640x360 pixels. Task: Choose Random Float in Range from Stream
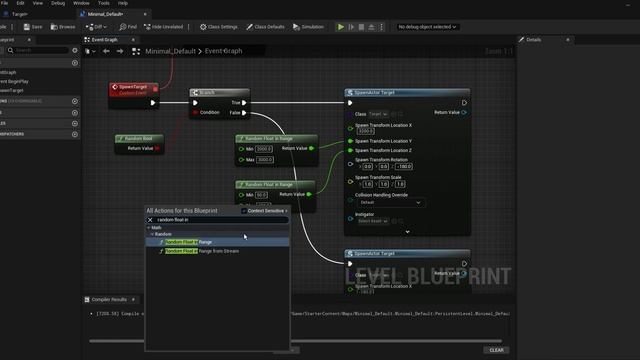(217, 251)
